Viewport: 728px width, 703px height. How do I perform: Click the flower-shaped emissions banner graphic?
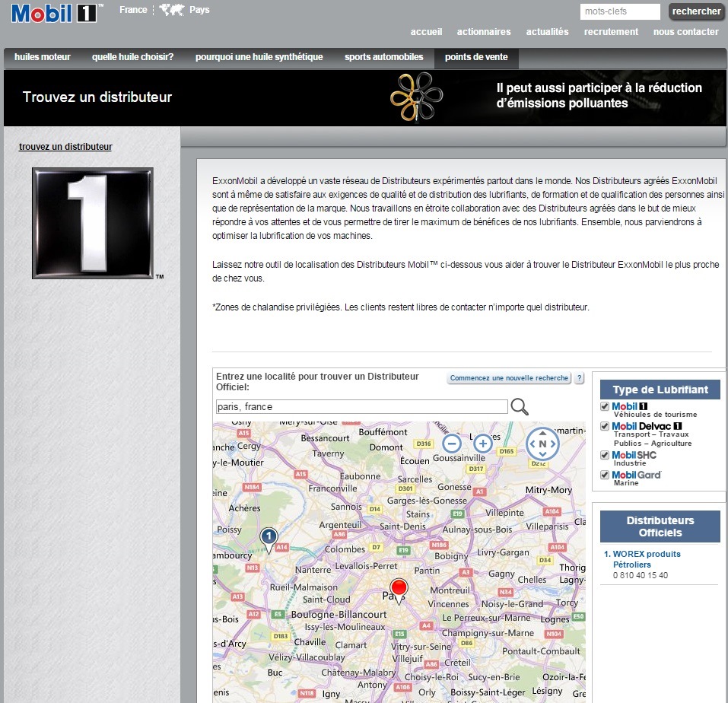coord(416,97)
